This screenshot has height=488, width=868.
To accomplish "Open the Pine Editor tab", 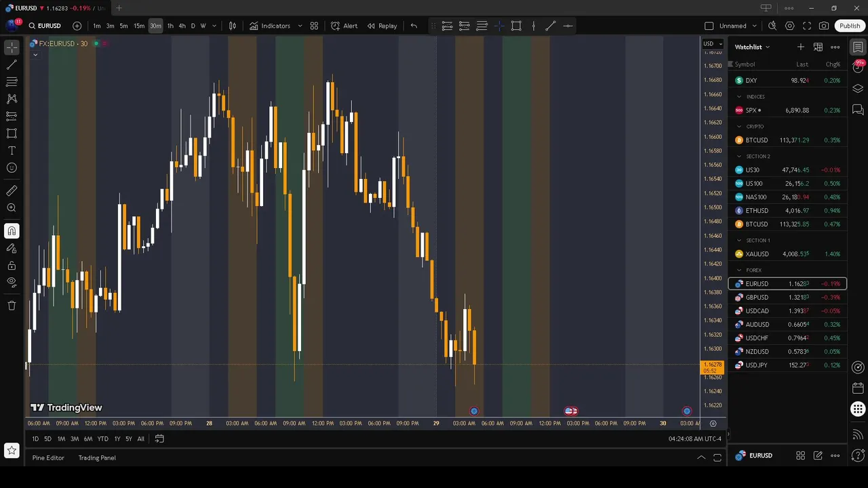I will click(48, 457).
